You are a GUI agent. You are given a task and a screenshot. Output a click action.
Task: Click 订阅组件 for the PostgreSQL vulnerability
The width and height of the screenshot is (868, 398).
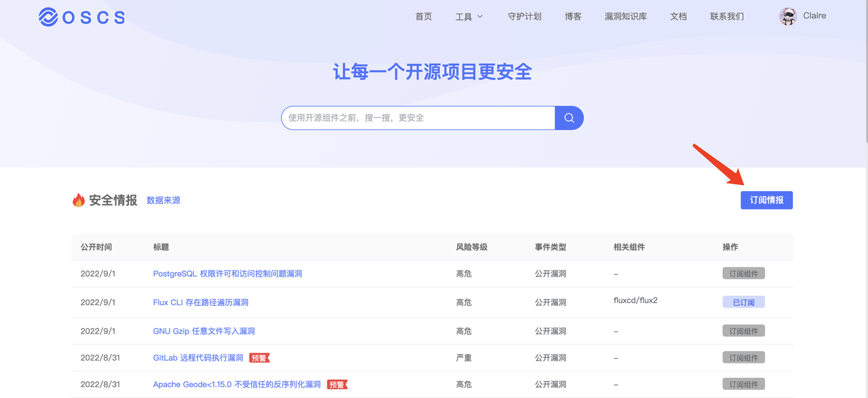click(x=743, y=273)
